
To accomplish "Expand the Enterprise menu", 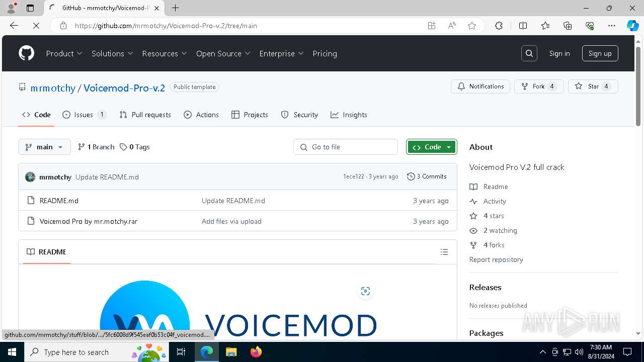I will (282, 53).
